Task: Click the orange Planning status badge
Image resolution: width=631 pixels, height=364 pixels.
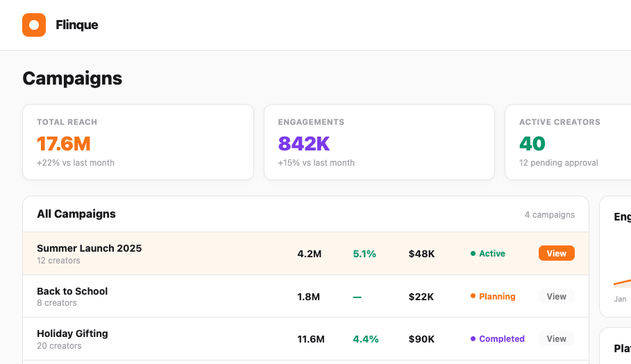Action: 493,297
